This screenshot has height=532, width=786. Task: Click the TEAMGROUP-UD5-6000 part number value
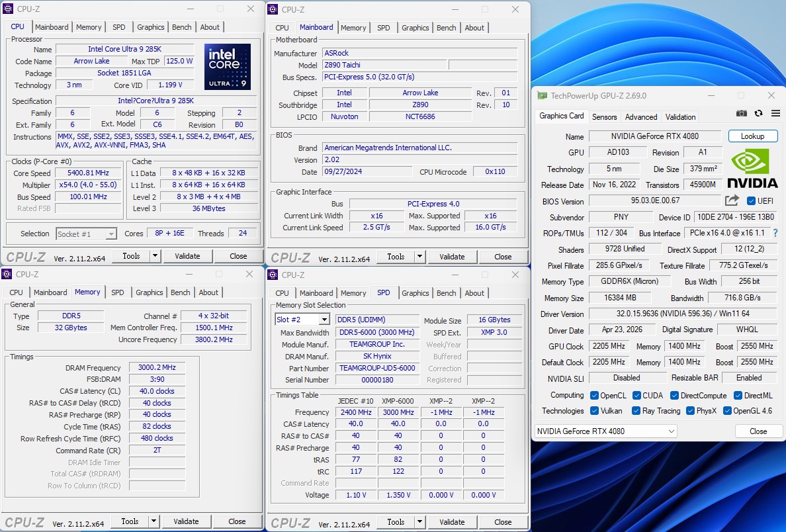click(377, 368)
